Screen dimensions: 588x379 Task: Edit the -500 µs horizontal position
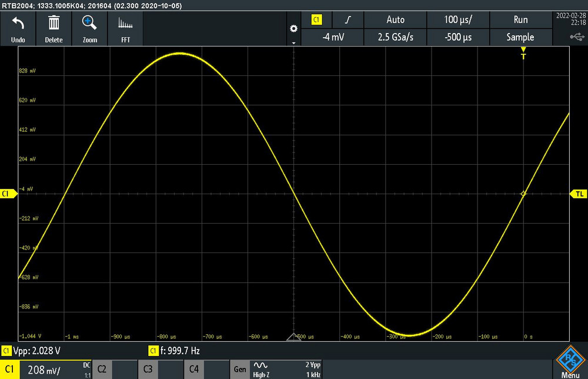[x=458, y=37]
